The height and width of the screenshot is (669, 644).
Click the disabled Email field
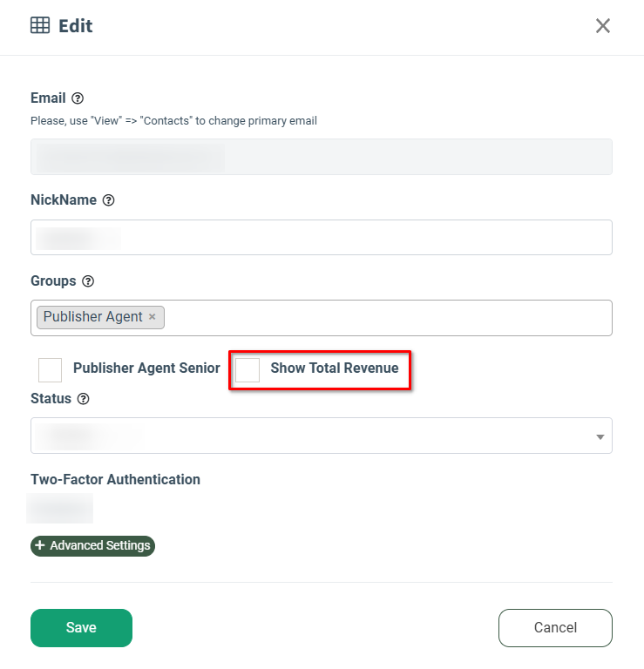321,157
